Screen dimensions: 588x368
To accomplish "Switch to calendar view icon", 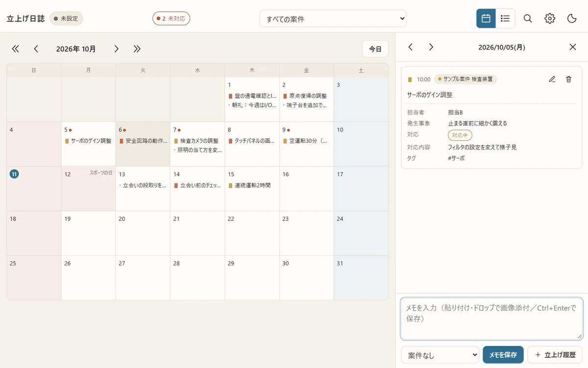I will coord(486,19).
